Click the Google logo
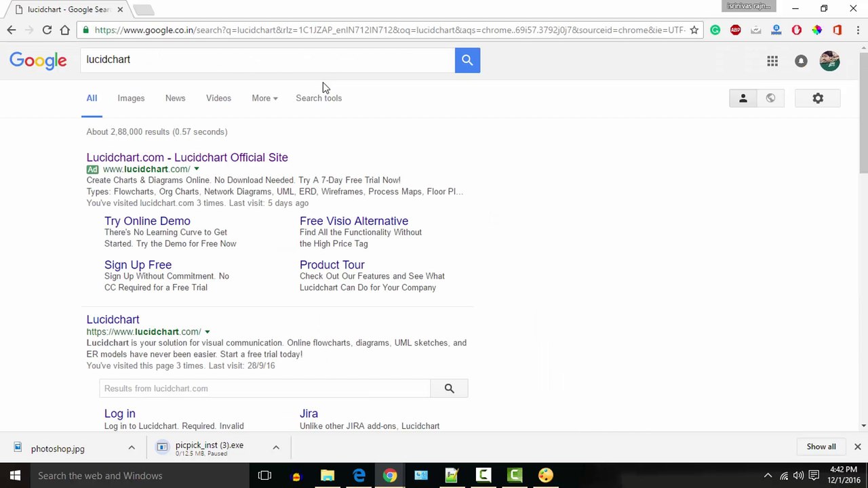Image resolution: width=868 pixels, height=488 pixels. (38, 61)
